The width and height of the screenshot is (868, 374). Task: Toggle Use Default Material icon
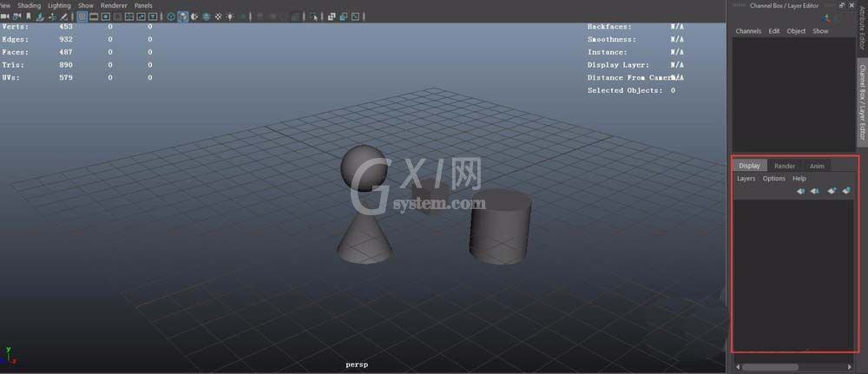[x=194, y=16]
